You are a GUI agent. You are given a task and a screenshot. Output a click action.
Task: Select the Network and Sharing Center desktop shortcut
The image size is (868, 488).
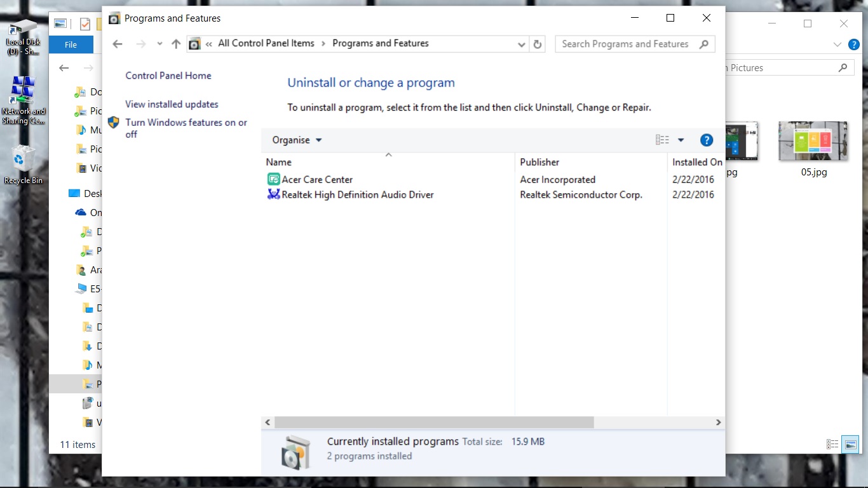(x=24, y=100)
